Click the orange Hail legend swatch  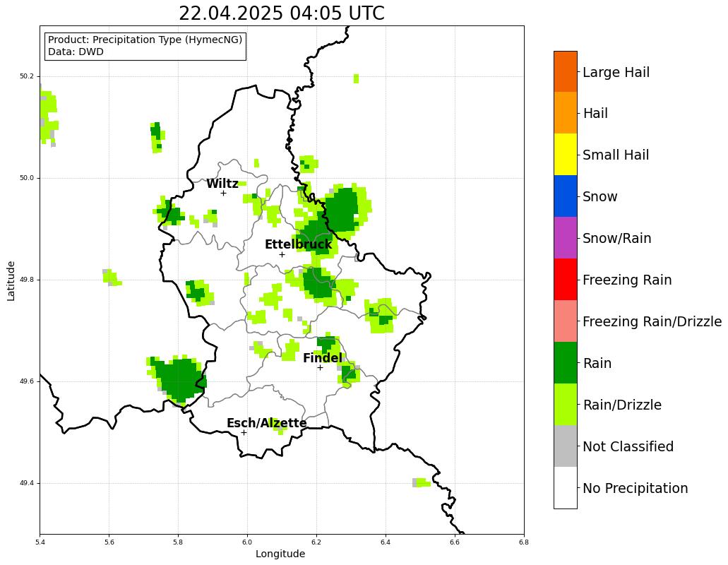coord(566,113)
